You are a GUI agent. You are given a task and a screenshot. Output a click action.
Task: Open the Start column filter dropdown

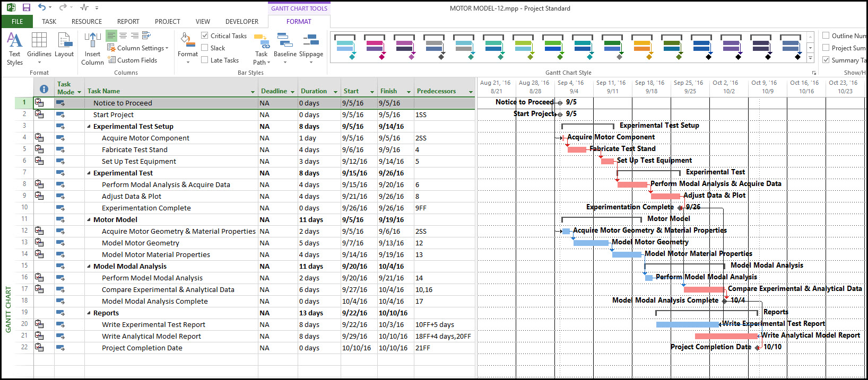point(372,92)
